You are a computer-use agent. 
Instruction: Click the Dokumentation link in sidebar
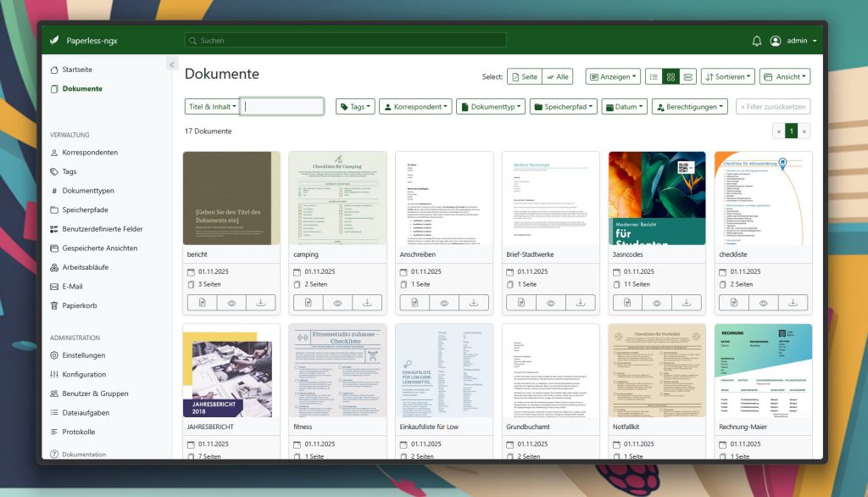tap(84, 455)
